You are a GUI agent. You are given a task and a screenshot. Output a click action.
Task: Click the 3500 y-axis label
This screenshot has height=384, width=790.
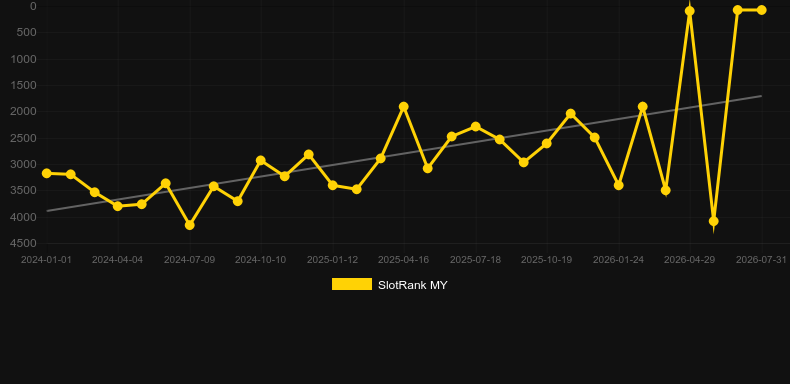(x=24, y=190)
